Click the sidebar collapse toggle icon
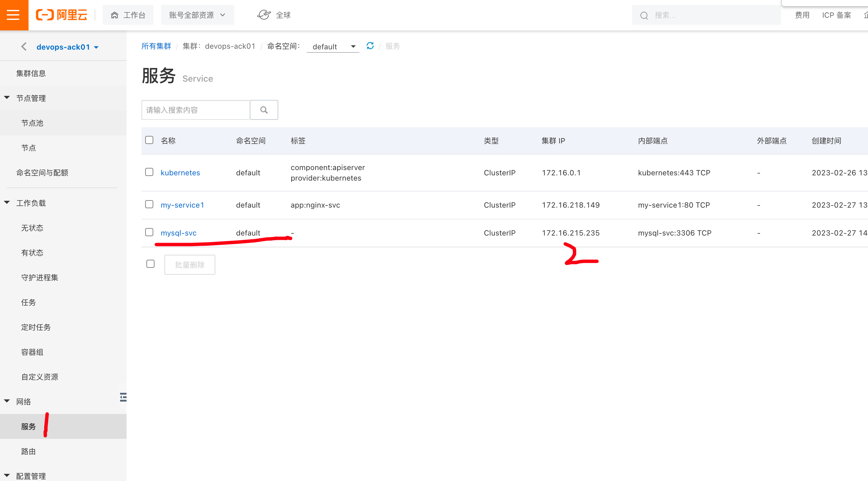This screenshot has width=868, height=481. coord(123,397)
